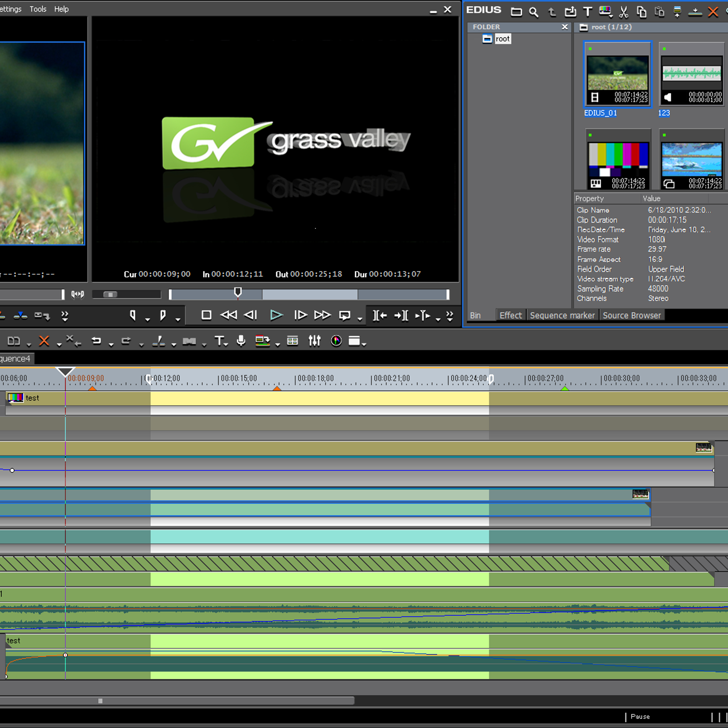728x728 pixels.
Task: Click the orange marker near 00:00:09;00
Action: pyautogui.click(x=92, y=389)
